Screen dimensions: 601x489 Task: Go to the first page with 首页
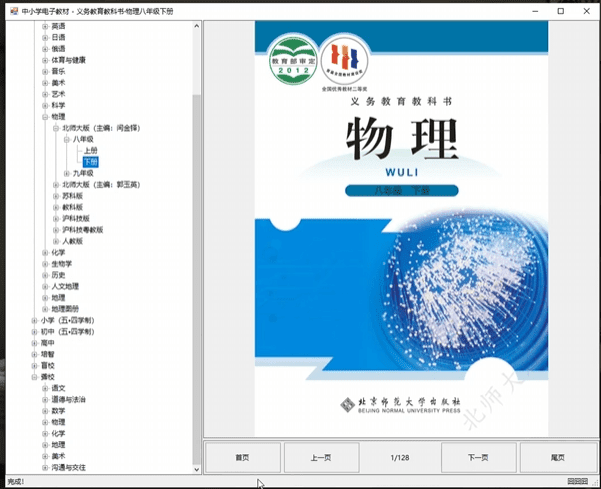click(242, 457)
